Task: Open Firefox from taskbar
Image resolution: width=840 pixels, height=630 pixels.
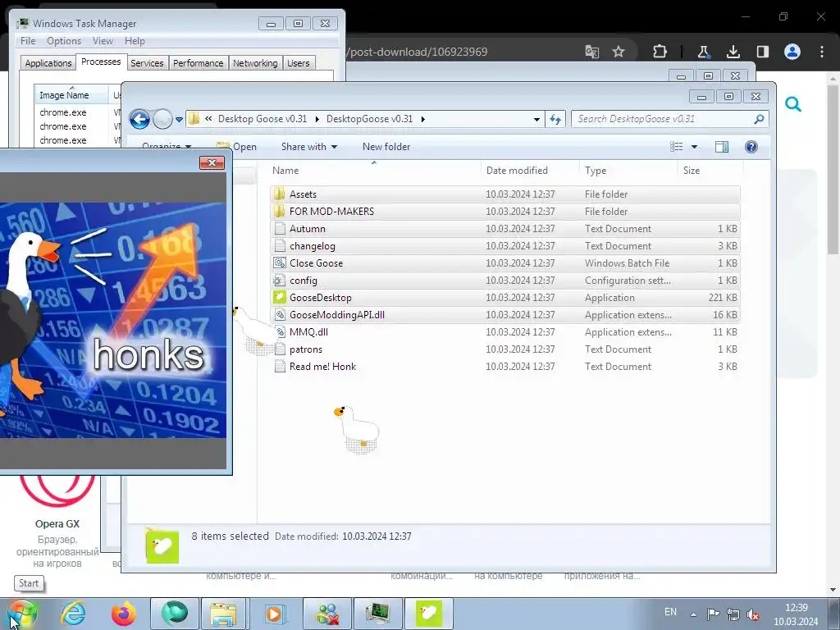Action: click(123, 614)
